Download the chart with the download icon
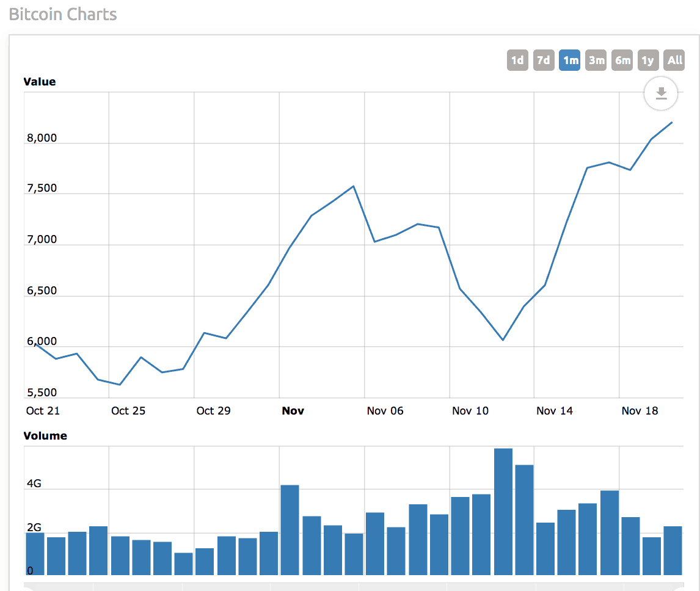 click(661, 93)
